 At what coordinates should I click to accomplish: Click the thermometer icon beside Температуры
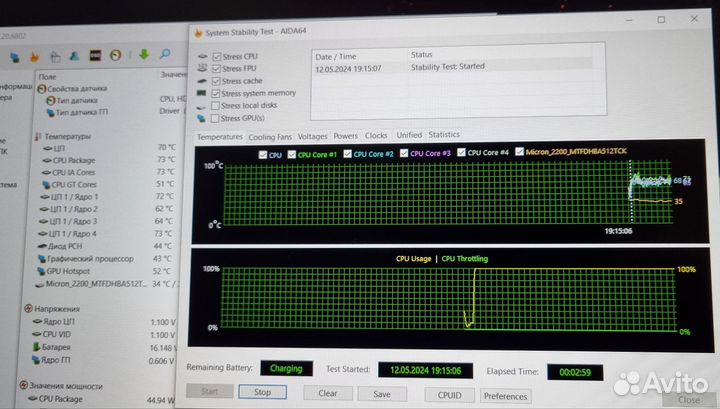coord(38,136)
